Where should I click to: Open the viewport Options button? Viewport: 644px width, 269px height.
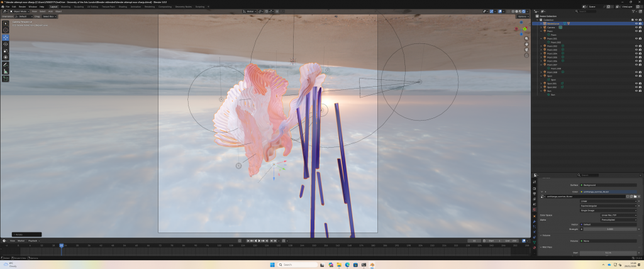[522, 16]
